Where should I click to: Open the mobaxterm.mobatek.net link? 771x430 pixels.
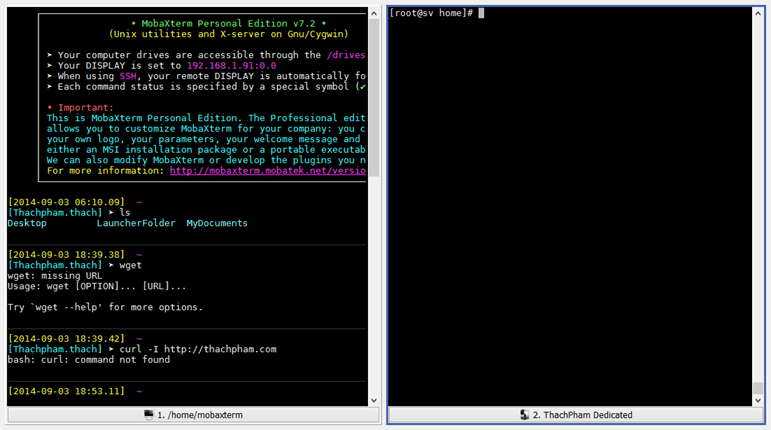267,171
